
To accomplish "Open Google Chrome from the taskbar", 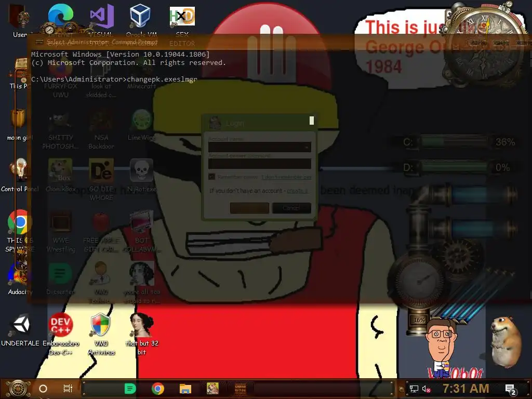I will (158, 389).
